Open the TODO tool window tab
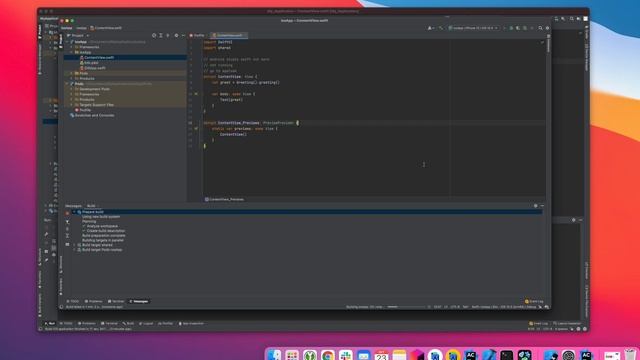The width and height of the screenshot is (640, 360). click(x=73, y=301)
